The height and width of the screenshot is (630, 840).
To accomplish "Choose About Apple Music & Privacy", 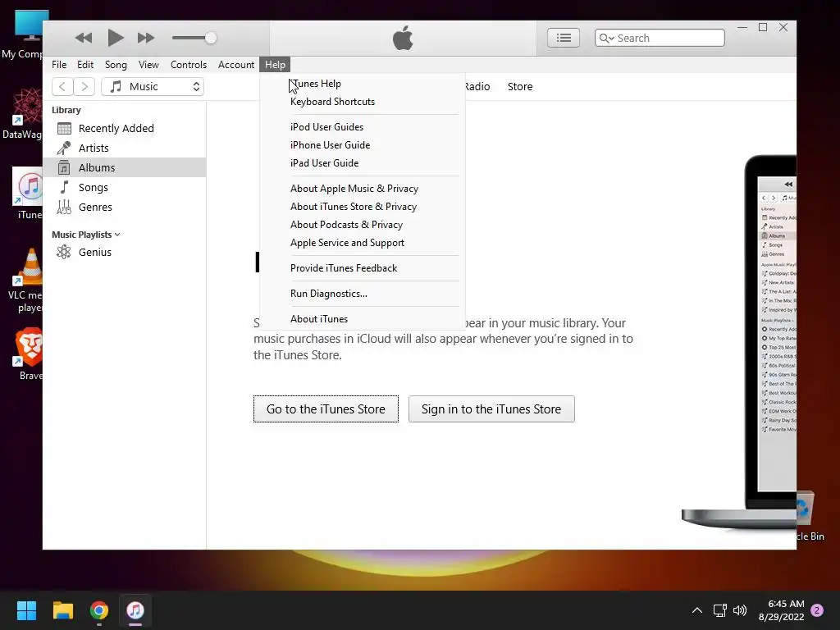I will point(362,189).
